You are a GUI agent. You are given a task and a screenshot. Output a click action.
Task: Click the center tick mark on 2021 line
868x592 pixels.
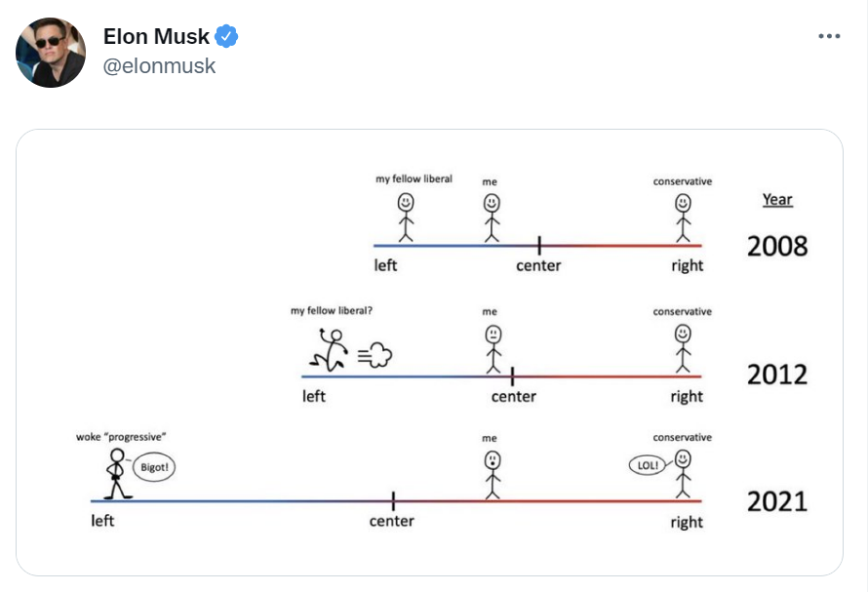click(393, 501)
